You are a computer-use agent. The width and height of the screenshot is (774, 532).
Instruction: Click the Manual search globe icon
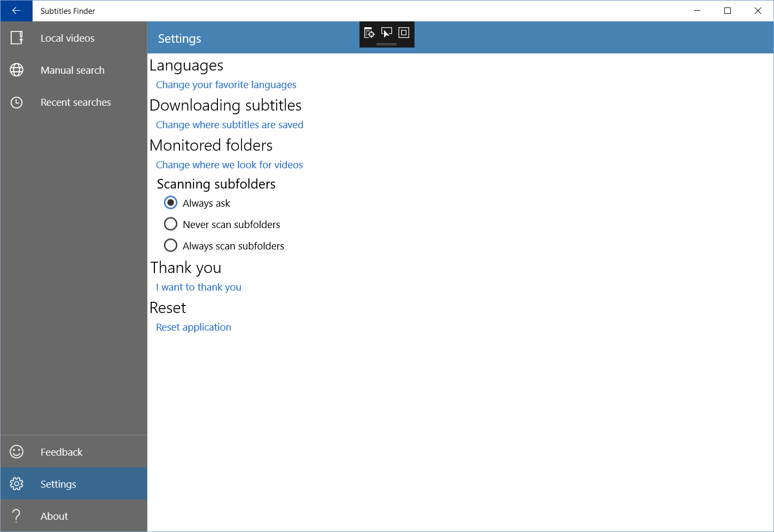click(x=17, y=70)
